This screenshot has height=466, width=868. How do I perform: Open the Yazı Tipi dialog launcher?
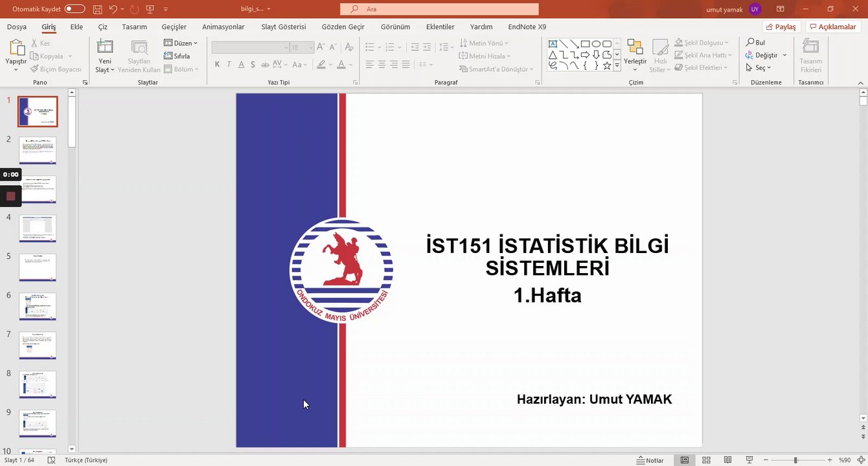pyautogui.click(x=355, y=83)
